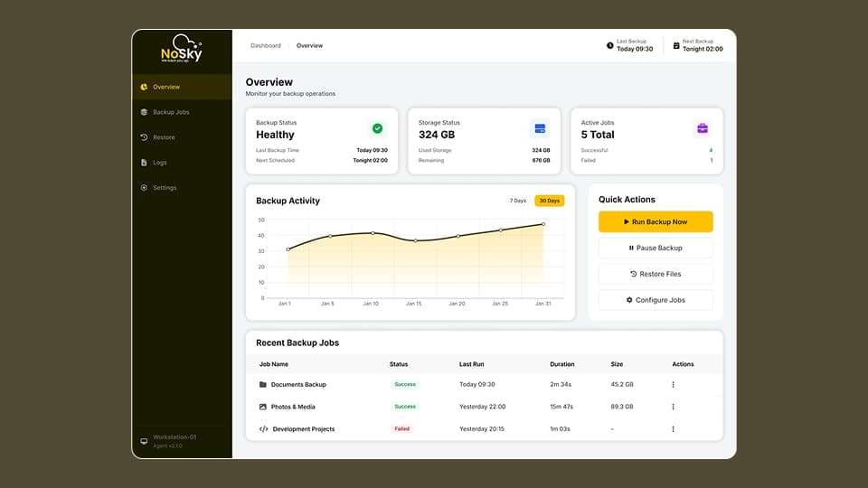
Task: Click the blue storage status icon
Action: point(540,128)
